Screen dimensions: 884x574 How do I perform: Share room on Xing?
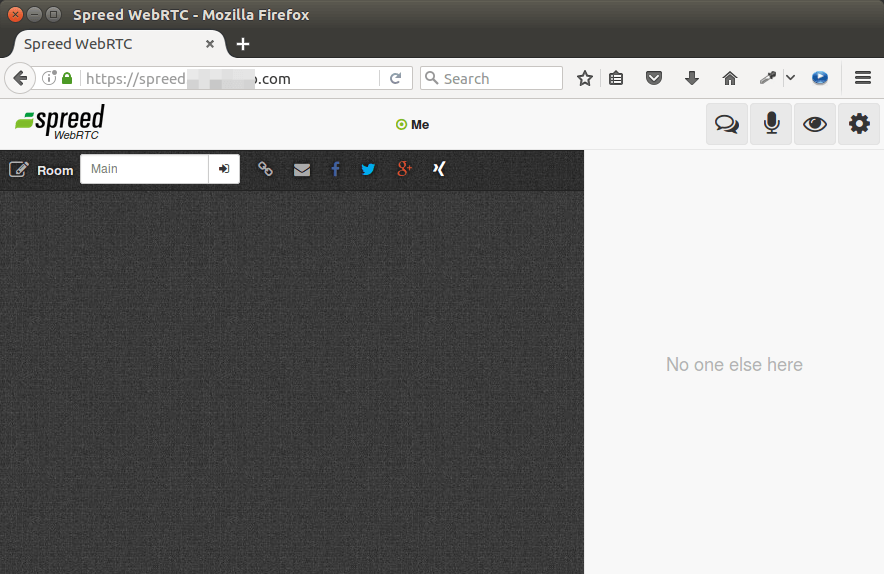(x=438, y=169)
